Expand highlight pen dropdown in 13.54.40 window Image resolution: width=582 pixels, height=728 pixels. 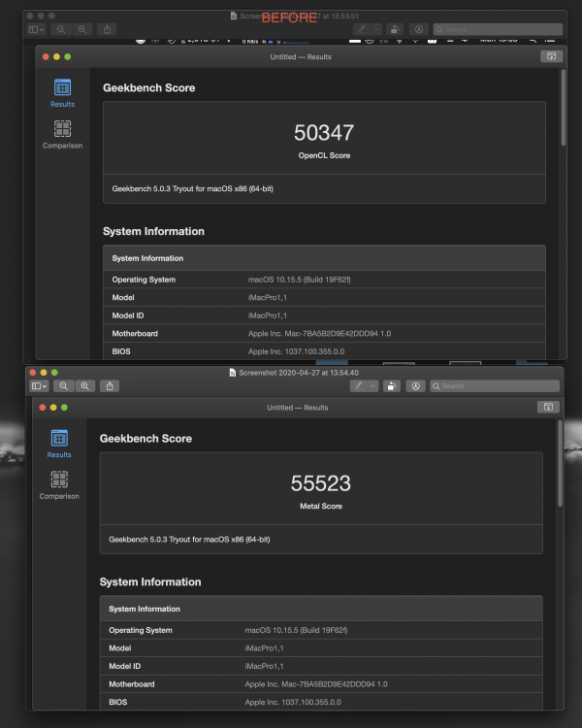pos(373,385)
